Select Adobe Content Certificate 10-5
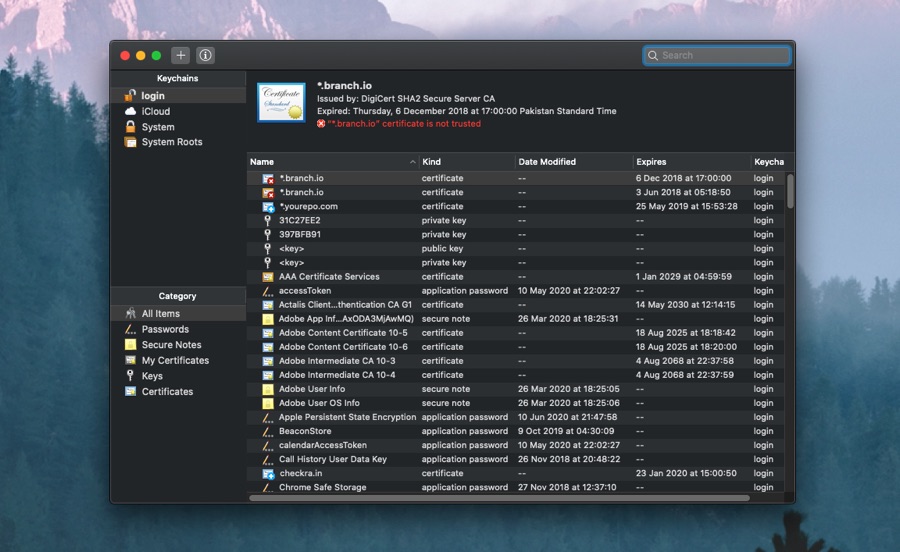900x552 pixels. coord(515,333)
